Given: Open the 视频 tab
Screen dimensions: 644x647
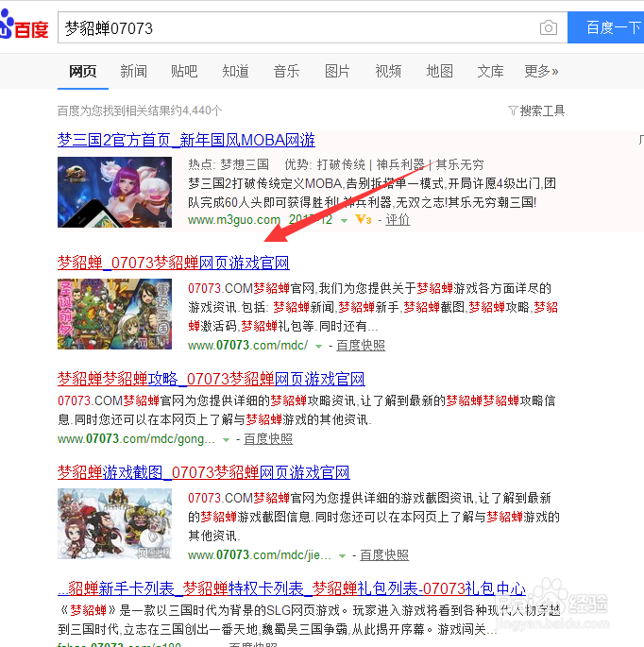Looking at the screenshot, I should pyautogui.click(x=388, y=72).
